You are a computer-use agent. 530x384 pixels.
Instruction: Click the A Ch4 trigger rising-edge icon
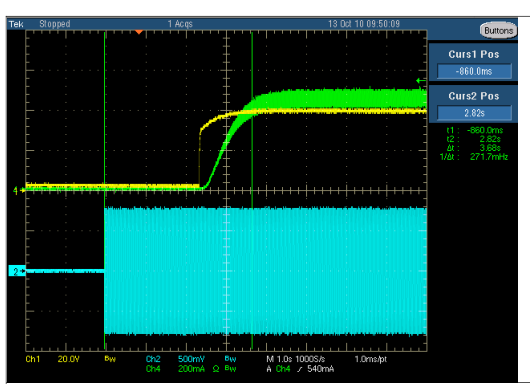point(299,369)
